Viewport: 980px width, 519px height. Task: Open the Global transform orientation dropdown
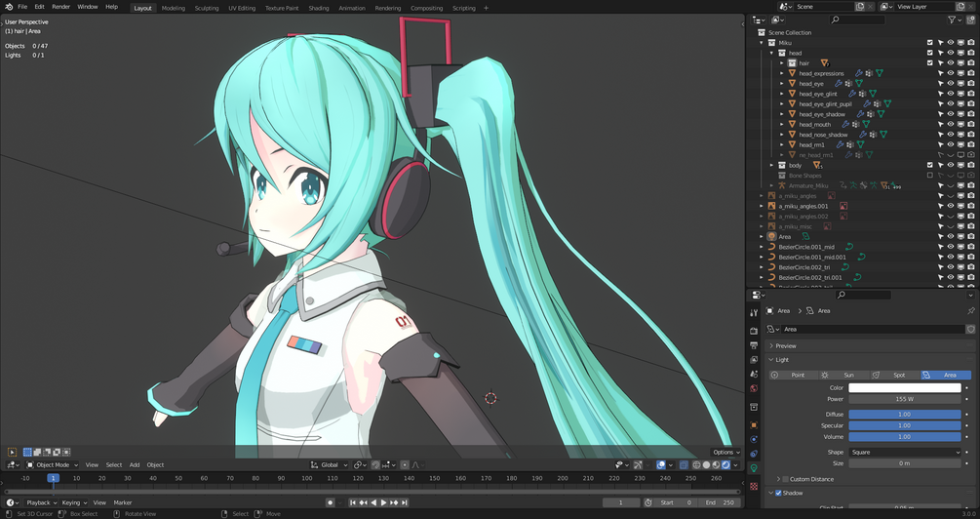[x=330, y=465]
